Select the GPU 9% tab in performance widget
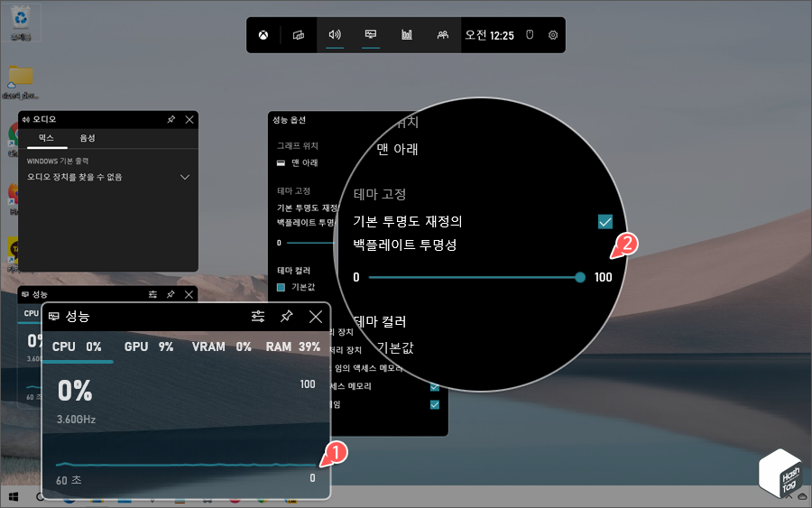Image resolution: width=812 pixels, height=508 pixels. (x=149, y=346)
